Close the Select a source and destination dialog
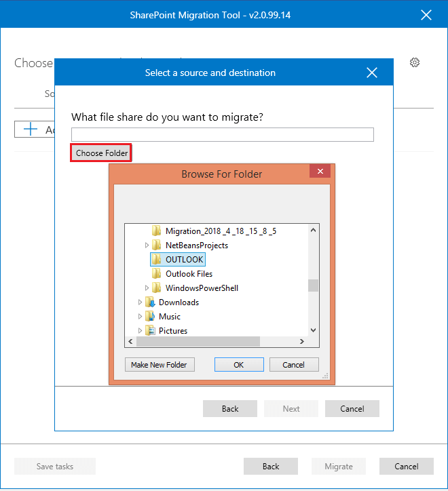The height and width of the screenshot is (491, 448). 372,73
